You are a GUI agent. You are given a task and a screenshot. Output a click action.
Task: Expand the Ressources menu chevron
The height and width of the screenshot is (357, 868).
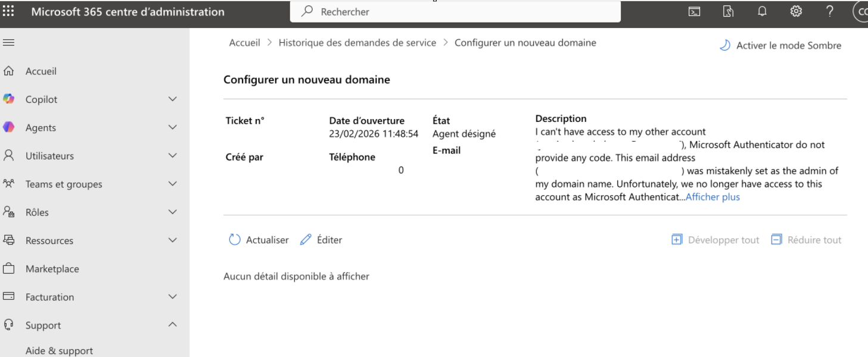click(x=173, y=240)
